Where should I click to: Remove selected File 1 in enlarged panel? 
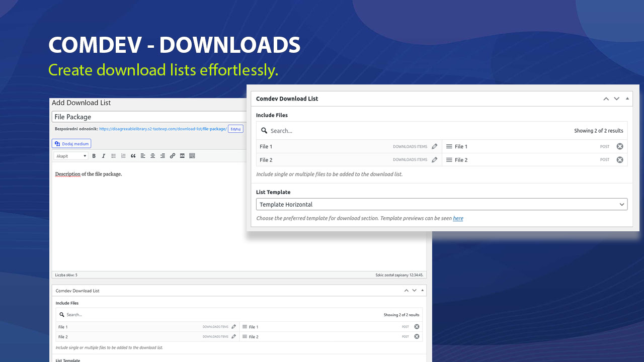click(620, 146)
